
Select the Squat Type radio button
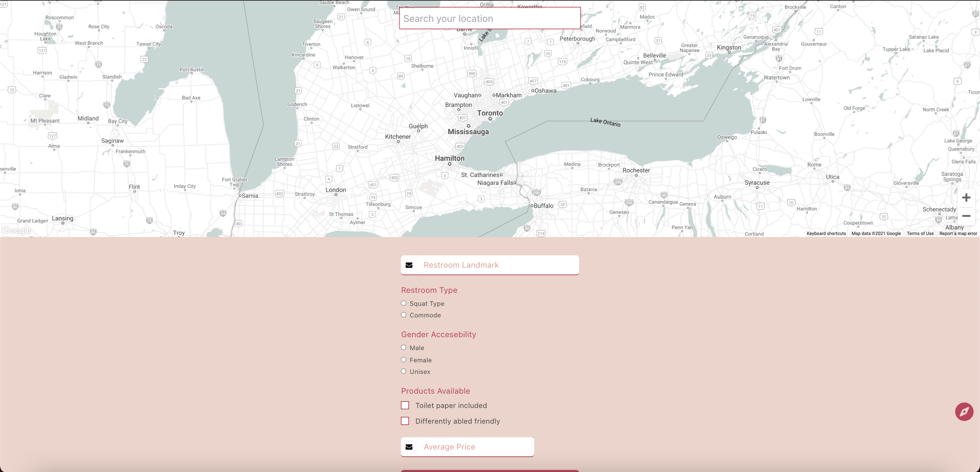click(x=404, y=303)
